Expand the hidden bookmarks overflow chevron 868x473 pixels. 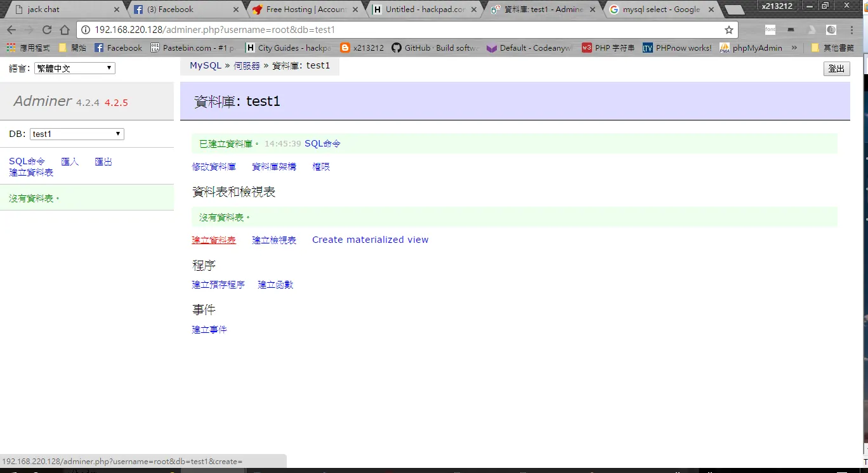(x=794, y=48)
